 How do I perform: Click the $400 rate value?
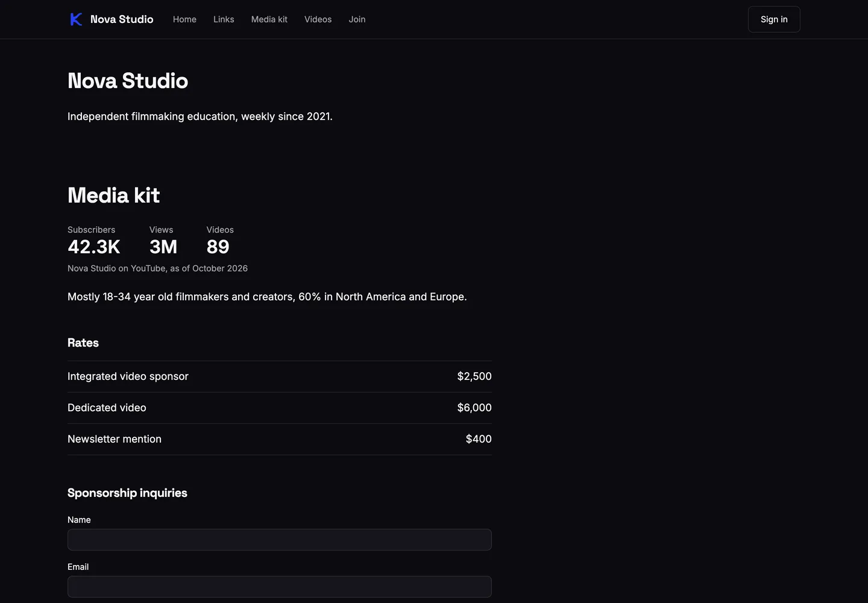(x=479, y=439)
